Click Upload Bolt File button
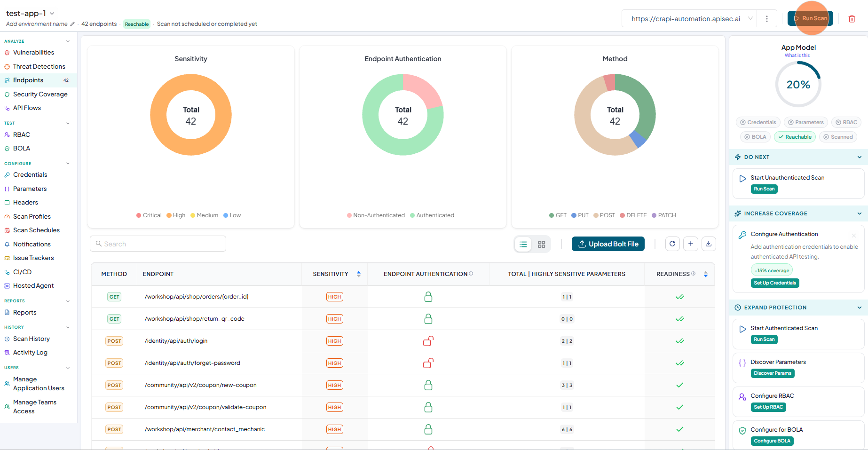Viewport: 868px width, 450px height. click(608, 244)
